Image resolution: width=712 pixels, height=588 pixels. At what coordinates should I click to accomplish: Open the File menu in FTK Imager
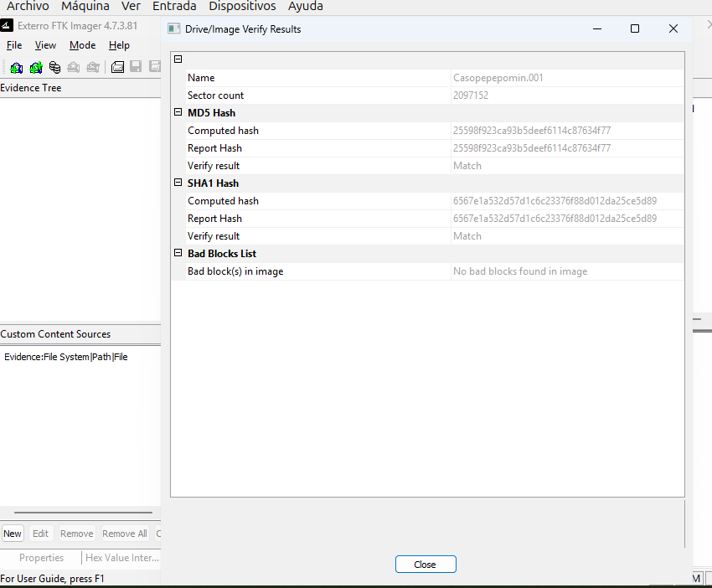[x=14, y=45]
